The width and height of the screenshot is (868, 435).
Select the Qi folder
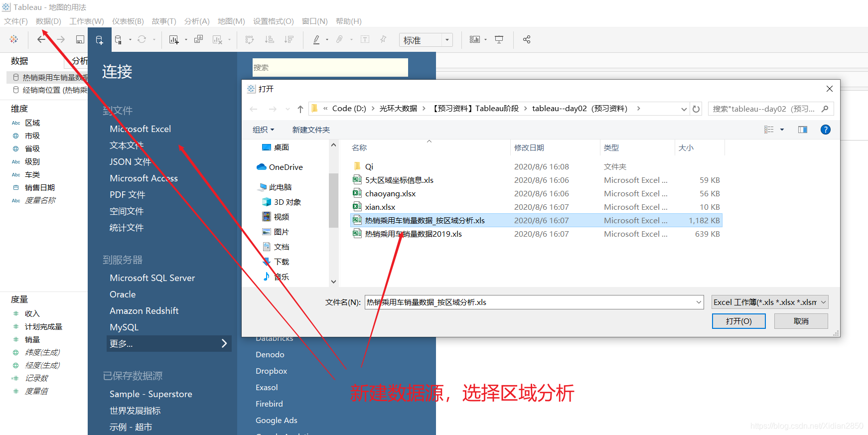(x=369, y=166)
